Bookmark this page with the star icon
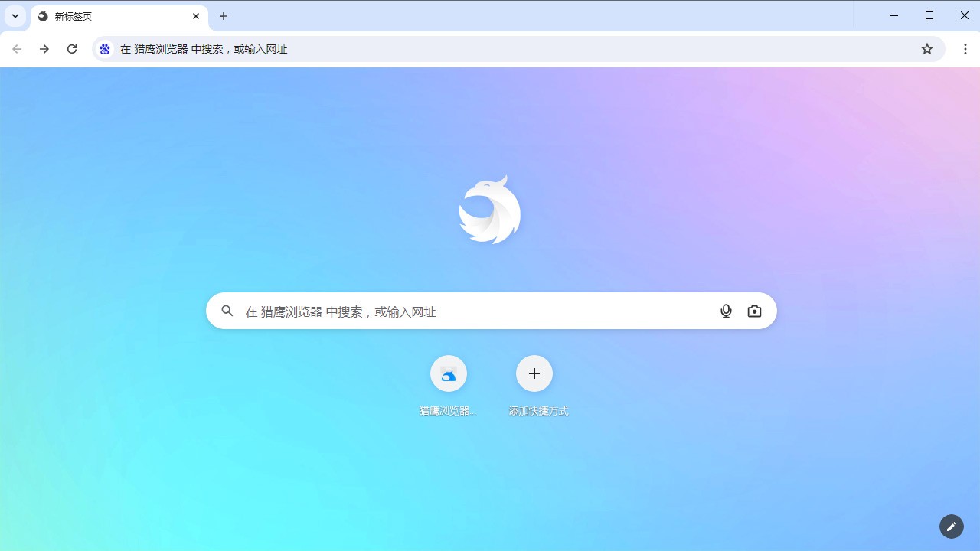Image resolution: width=980 pixels, height=551 pixels. (x=927, y=48)
